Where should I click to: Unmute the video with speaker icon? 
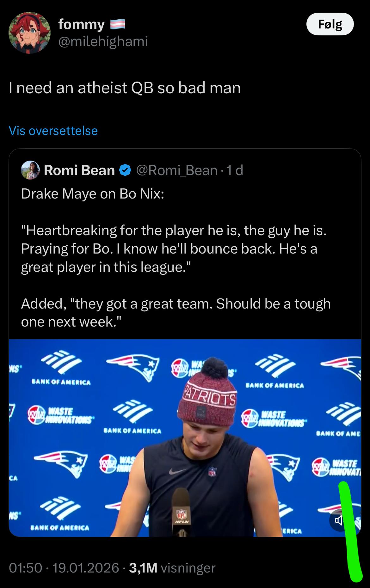[338, 520]
